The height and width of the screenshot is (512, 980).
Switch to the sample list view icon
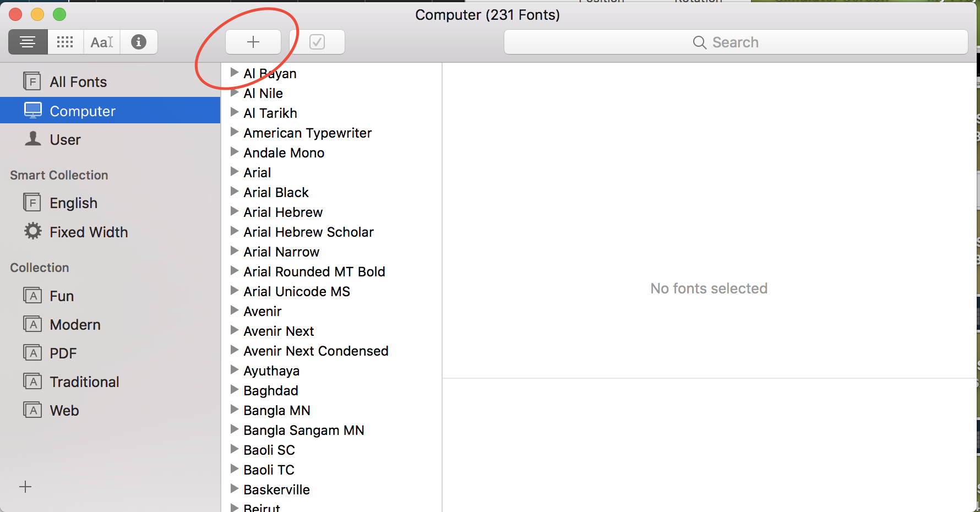pyautogui.click(x=28, y=42)
